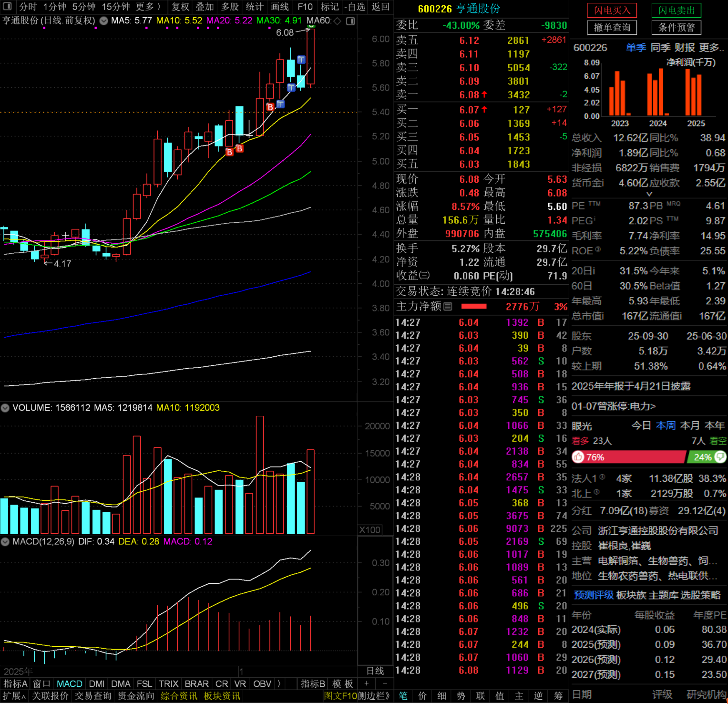The image size is (728, 704).
Task: Click the quarter indicator icon beside 收益
Action: [x=424, y=275]
